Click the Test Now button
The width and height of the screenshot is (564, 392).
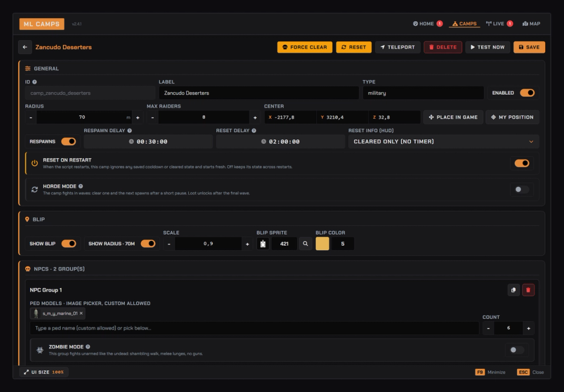pyautogui.click(x=488, y=47)
